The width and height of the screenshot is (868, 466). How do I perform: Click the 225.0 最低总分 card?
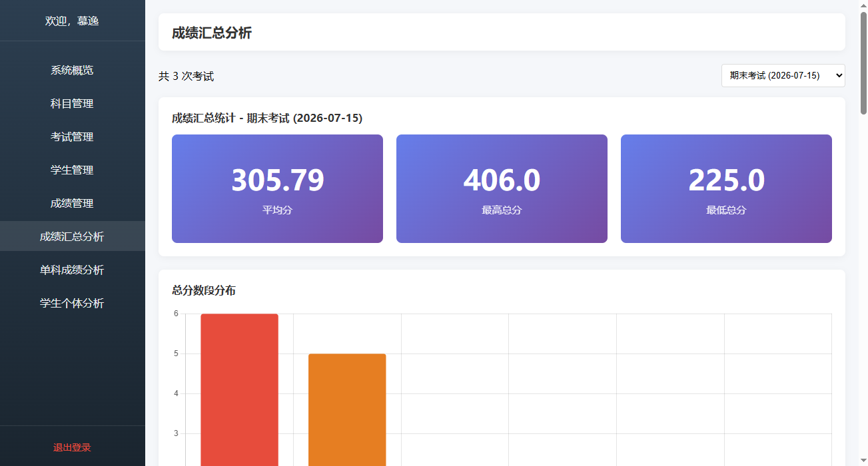coord(726,189)
